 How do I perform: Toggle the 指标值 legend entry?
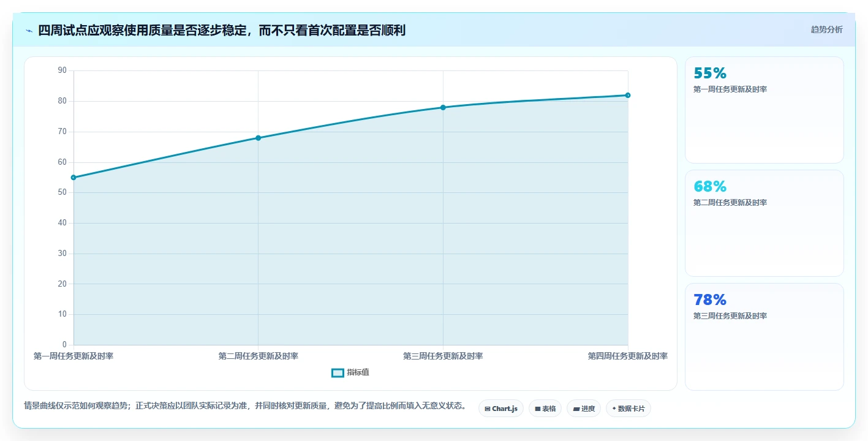(350, 372)
